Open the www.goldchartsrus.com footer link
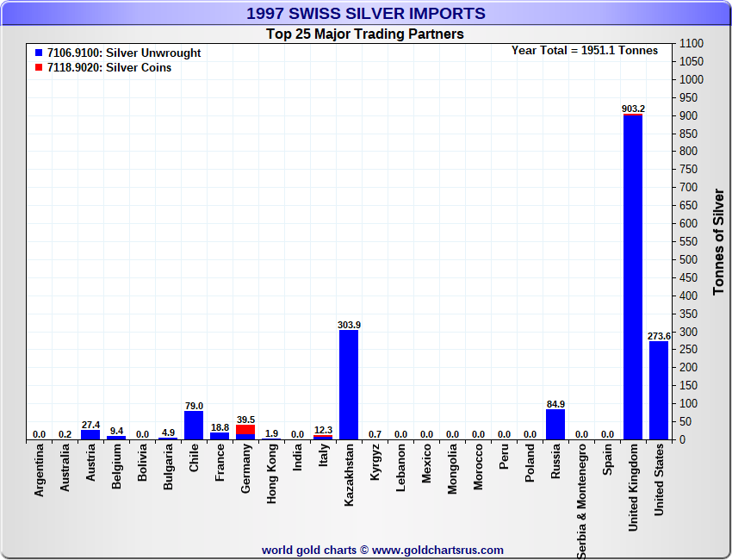Screen dimensions: 732x560 click(437, 550)
